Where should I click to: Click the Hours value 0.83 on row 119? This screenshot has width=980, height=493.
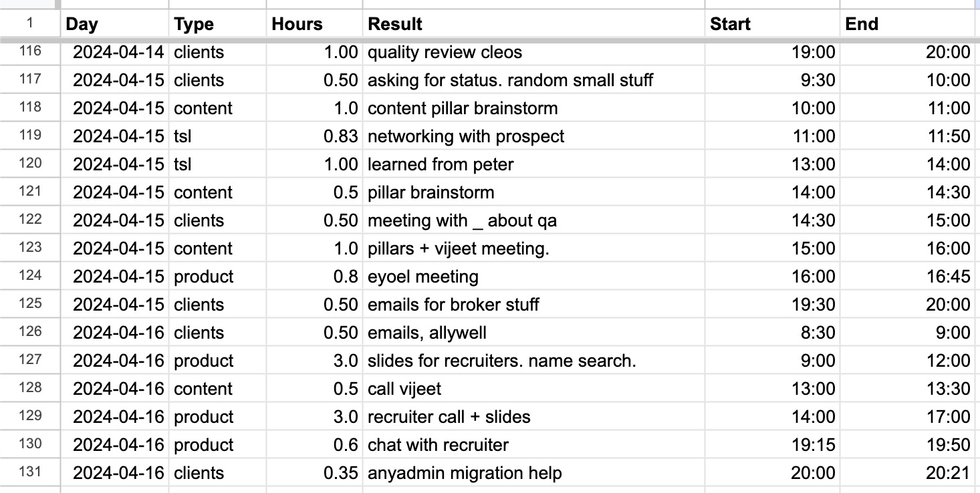334,136
